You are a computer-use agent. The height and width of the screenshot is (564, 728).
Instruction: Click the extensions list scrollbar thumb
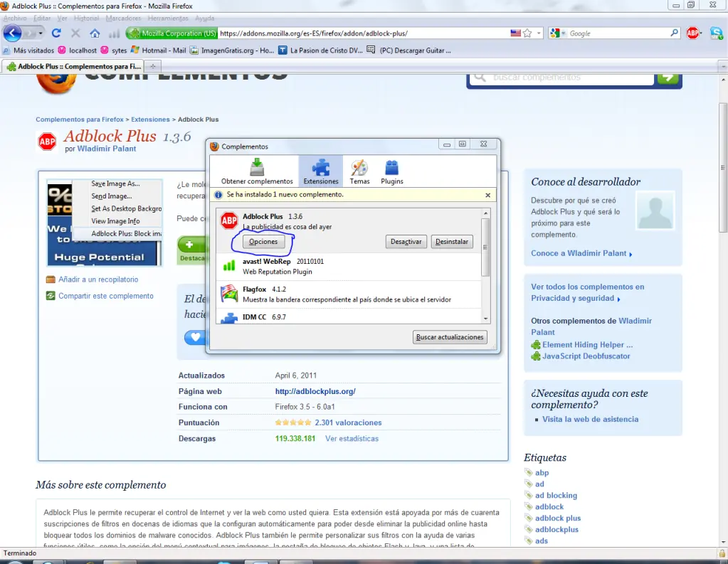[485, 248]
